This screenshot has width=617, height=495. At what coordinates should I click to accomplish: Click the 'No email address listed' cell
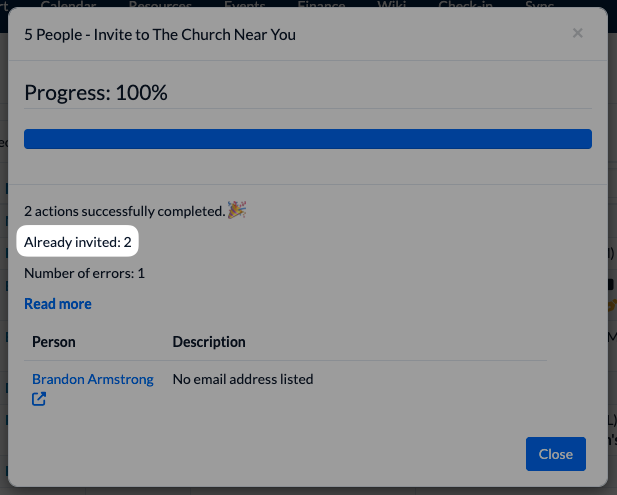tap(243, 379)
